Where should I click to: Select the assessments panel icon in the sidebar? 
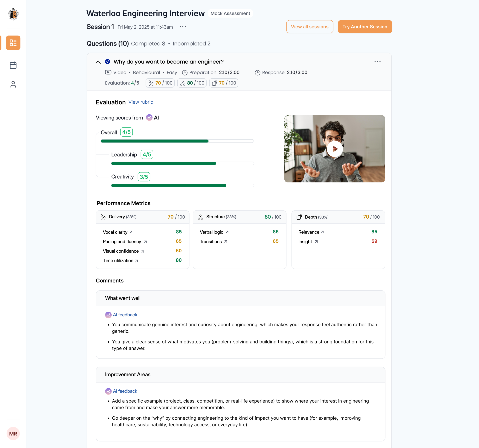point(13,43)
